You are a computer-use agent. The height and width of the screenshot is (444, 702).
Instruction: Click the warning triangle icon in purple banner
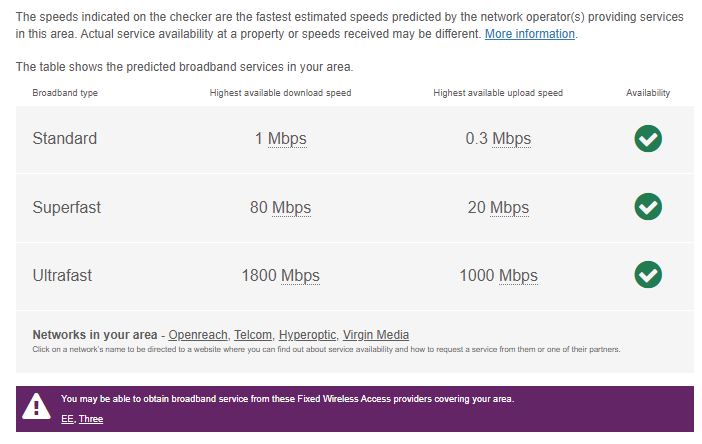37,406
